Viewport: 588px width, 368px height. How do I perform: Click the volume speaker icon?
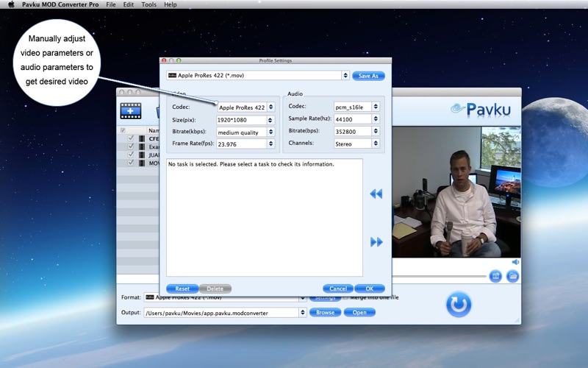[x=516, y=262]
